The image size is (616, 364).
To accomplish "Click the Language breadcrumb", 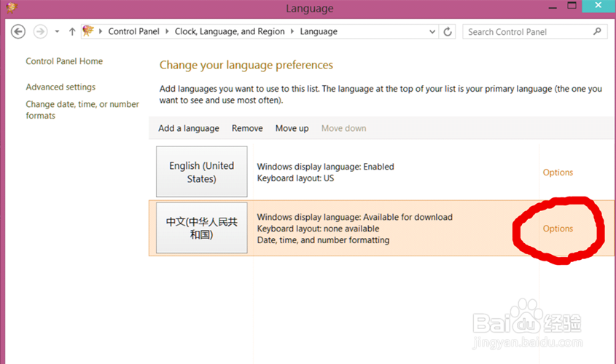I will (319, 31).
